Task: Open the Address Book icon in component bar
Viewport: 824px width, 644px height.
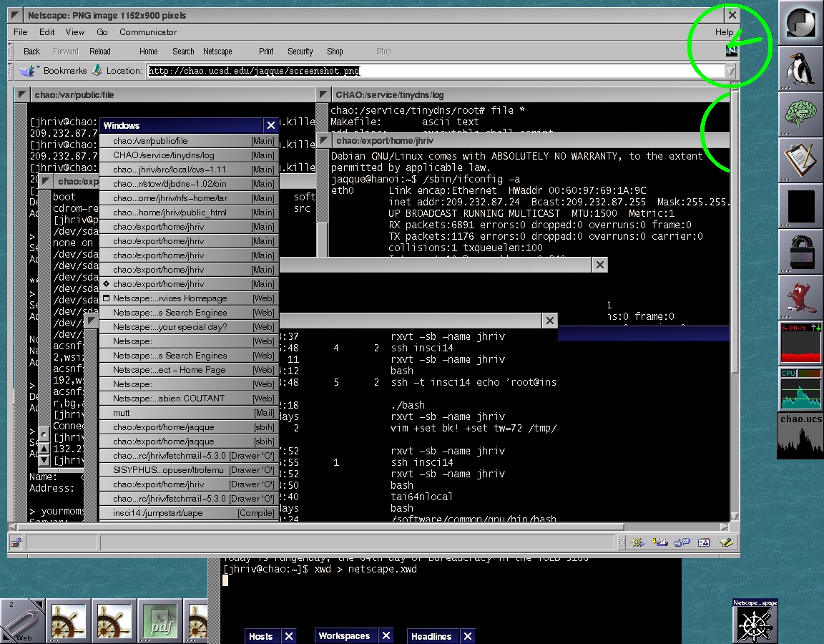Action: (x=704, y=542)
